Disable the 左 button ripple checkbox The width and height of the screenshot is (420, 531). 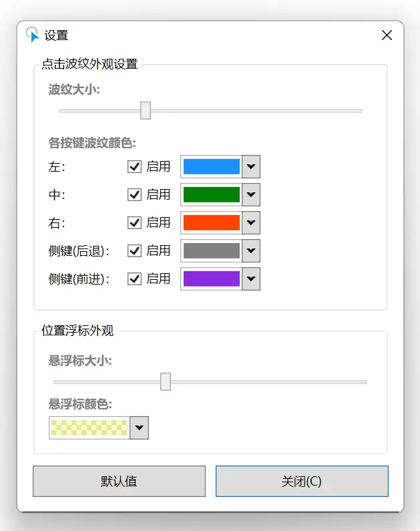pos(134,166)
